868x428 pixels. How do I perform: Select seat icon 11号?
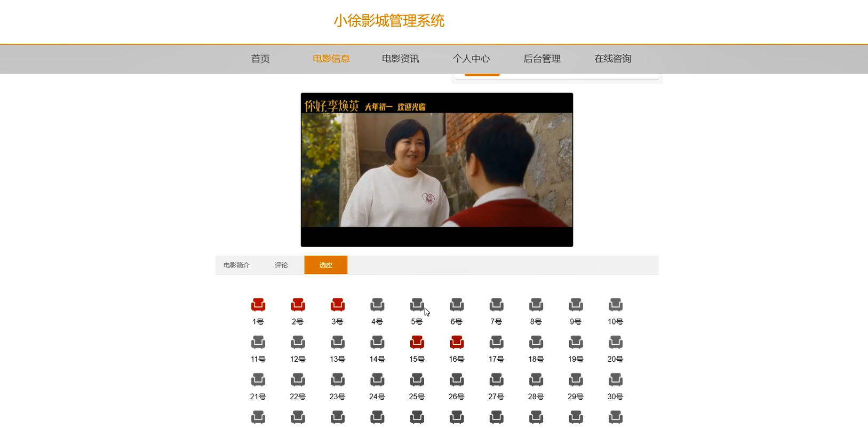258,342
